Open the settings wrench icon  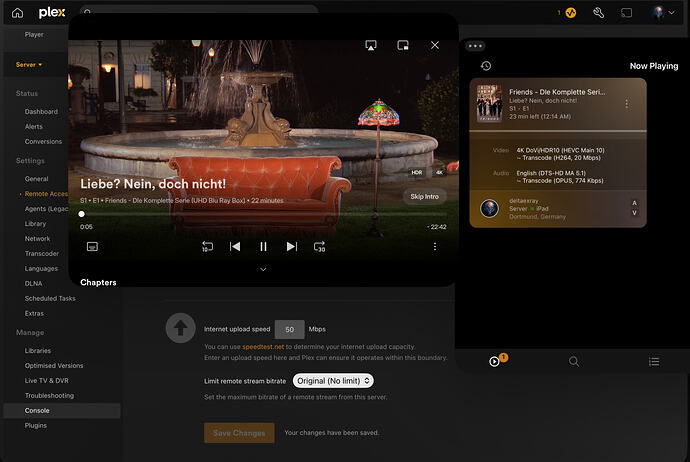pos(598,13)
